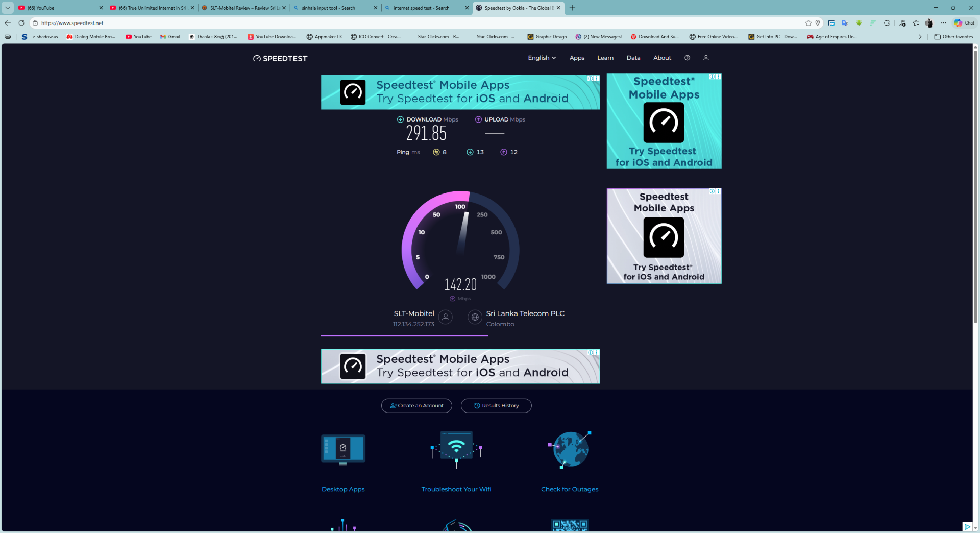Click the Troubleshoot Your Wifi illustration

click(x=456, y=449)
